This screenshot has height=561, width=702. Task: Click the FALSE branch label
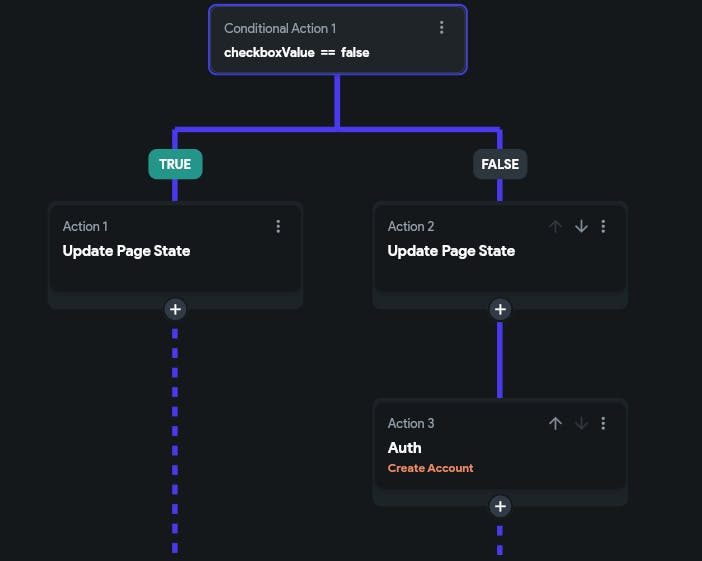[x=500, y=164]
